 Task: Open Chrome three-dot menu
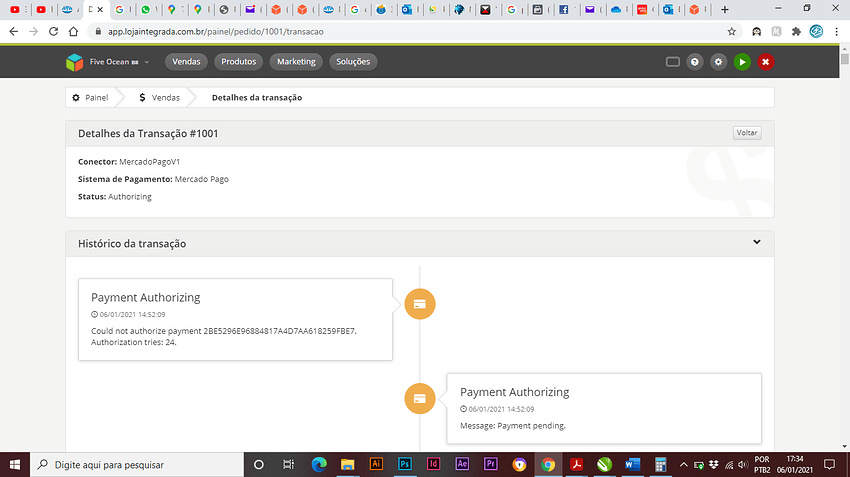(836, 31)
